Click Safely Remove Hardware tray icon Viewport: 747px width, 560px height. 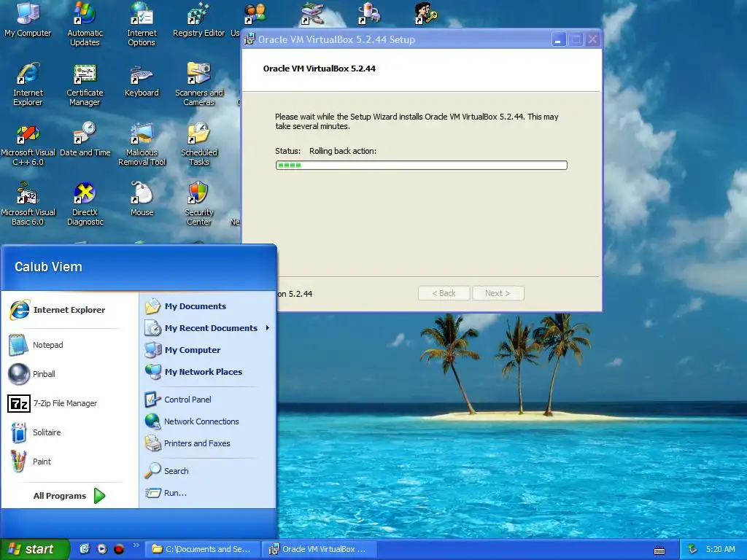(x=693, y=549)
